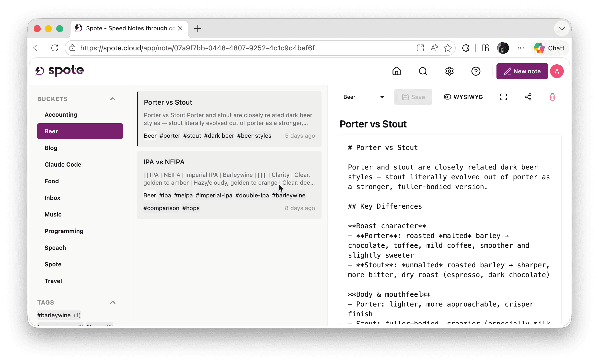
Task: Open a new browser tab with the plus
Action: (x=197, y=28)
